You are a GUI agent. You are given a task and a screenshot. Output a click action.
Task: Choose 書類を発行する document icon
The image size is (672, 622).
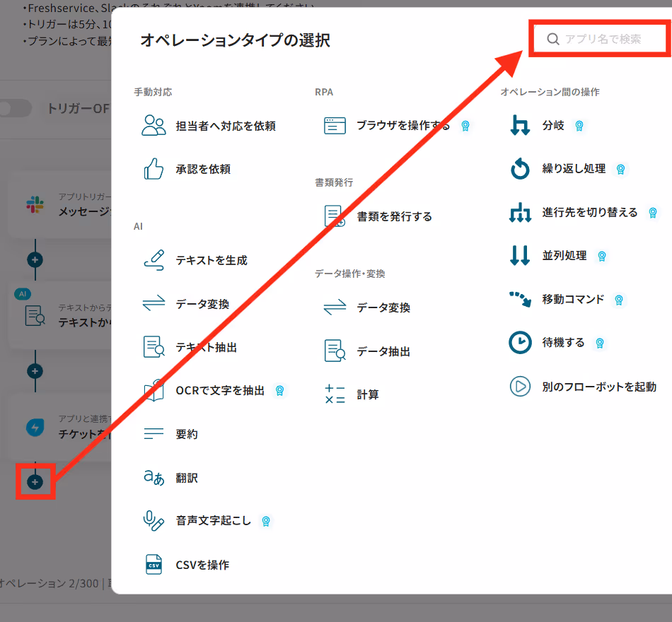coord(335,216)
